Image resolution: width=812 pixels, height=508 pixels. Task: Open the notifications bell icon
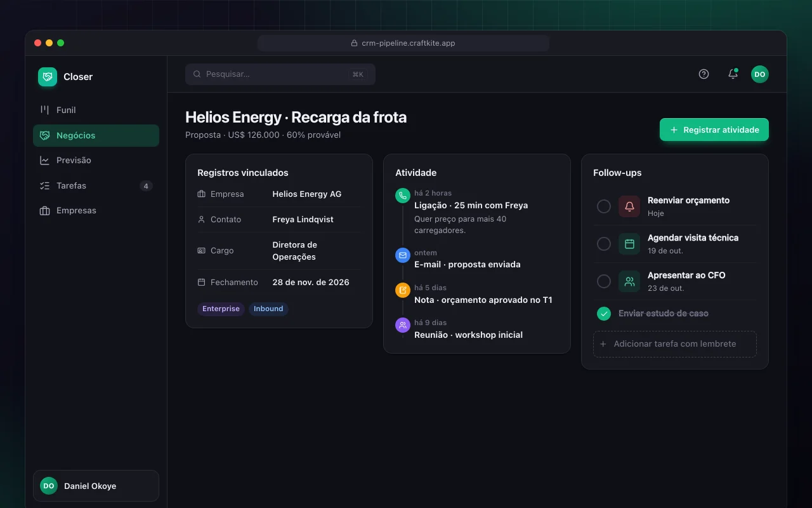(733, 74)
